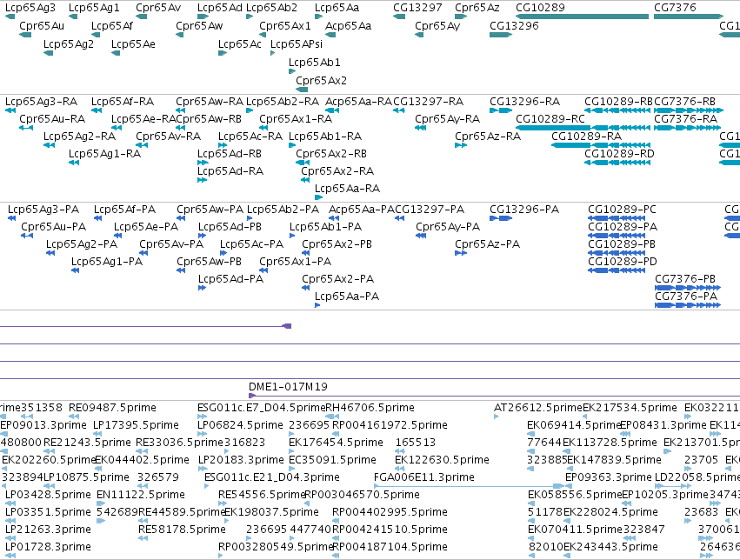Select the Cpr65Ay gene label
This screenshot has width=740, height=560.
tap(437, 26)
